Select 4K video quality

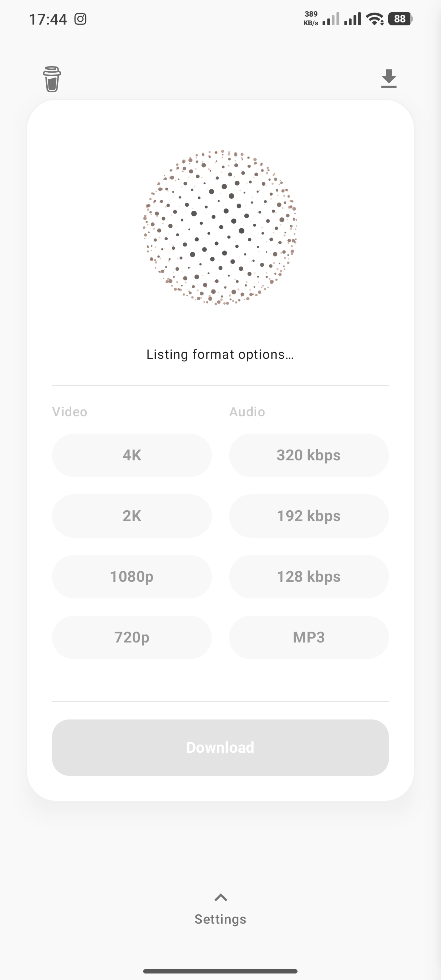pos(132,455)
